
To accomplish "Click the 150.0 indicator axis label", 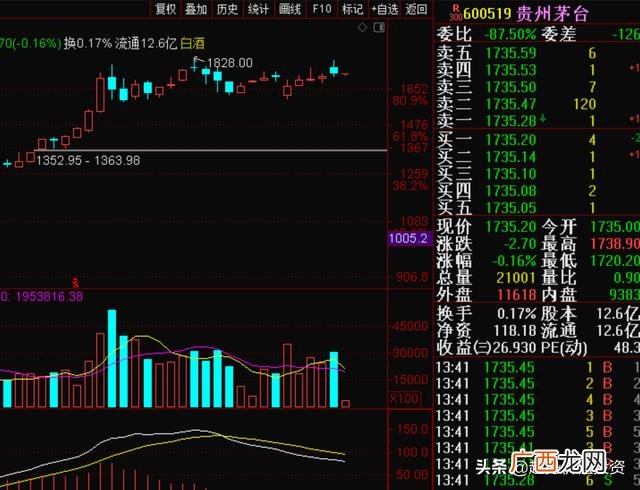I will 412,429.
